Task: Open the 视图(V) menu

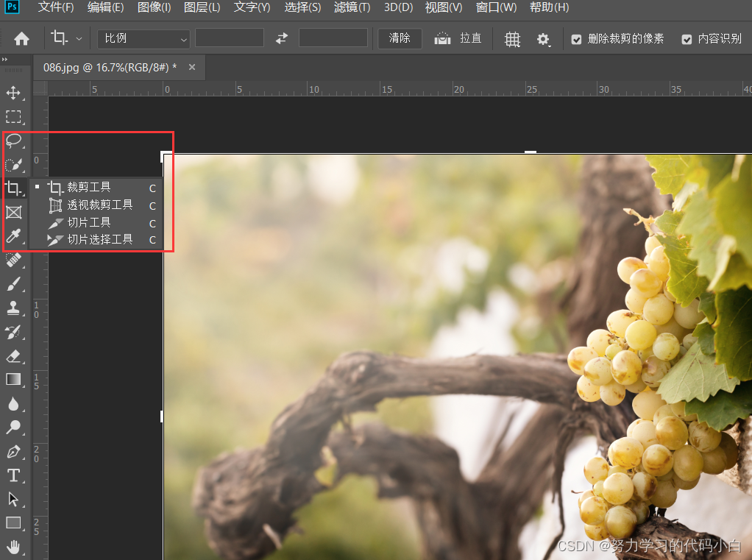Action: point(444,7)
